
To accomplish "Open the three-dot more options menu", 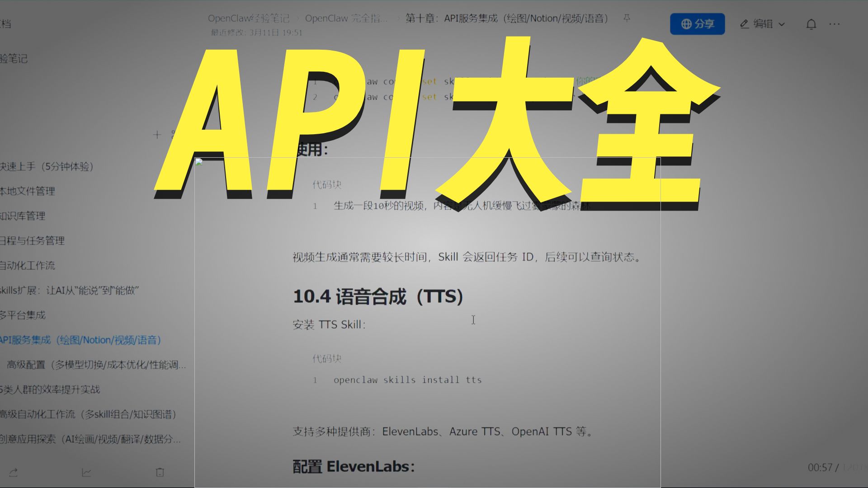I will pos(835,24).
